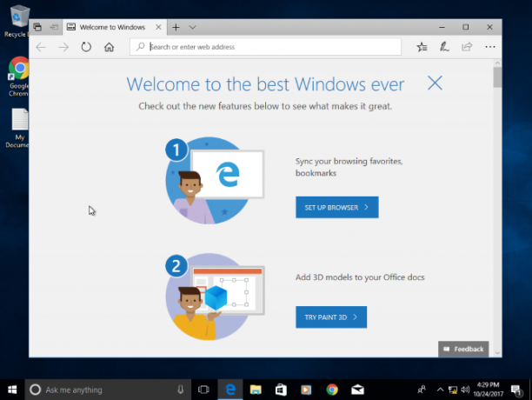
Task: Open the Add notes pen icon
Action: point(444,47)
